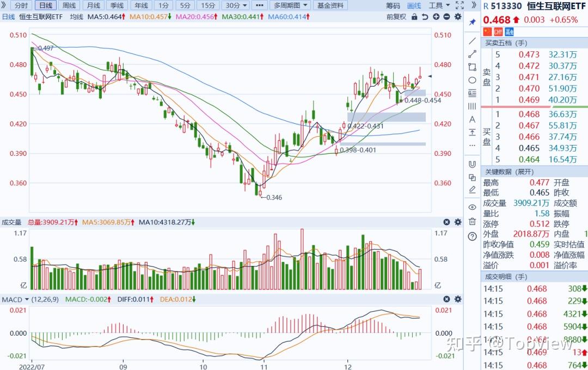Click buy level 1 price 0.468
Screen dimensions: 588x370
click(529, 114)
